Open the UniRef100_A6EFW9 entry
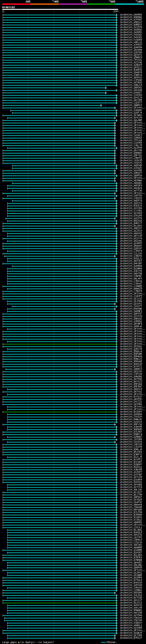Screen dimensions: 146x644 131,165
